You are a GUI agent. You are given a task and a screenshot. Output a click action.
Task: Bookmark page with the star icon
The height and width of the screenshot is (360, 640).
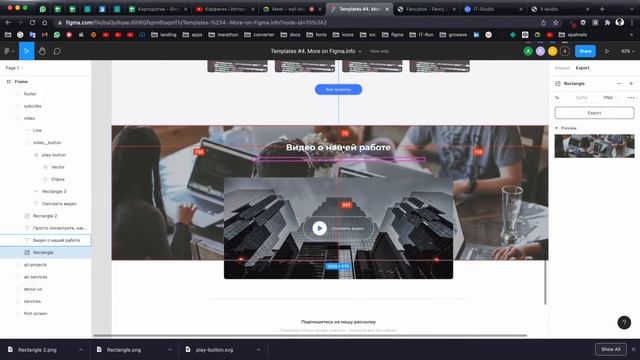556,22
